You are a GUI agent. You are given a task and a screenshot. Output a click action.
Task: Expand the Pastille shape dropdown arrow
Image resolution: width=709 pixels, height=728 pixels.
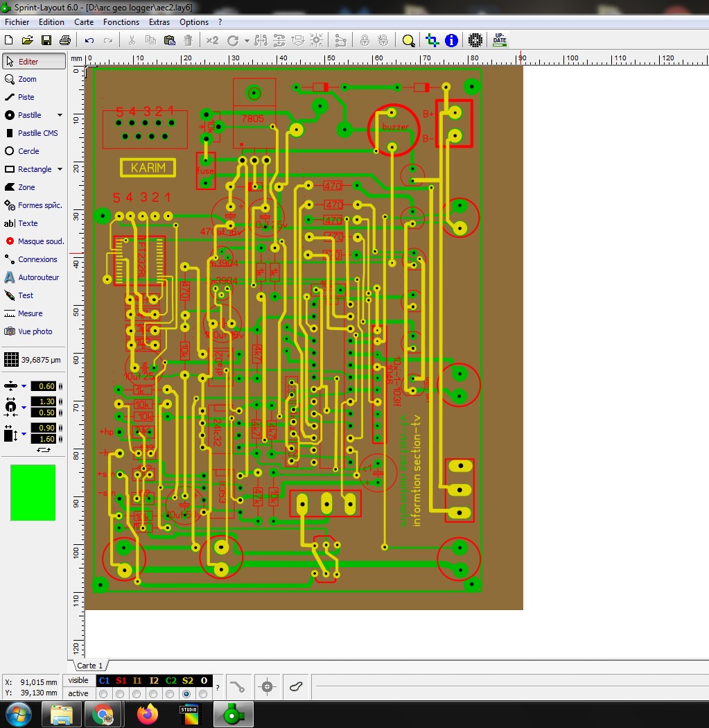tap(60, 115)
